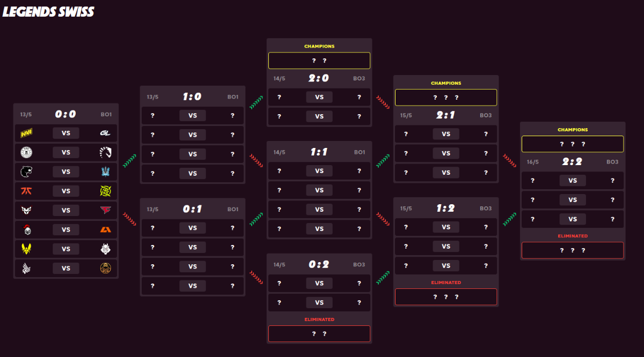644x357 pixels.
Task: Click first VS button in 1:0 bracket
Action: click(x=193, y=116)
